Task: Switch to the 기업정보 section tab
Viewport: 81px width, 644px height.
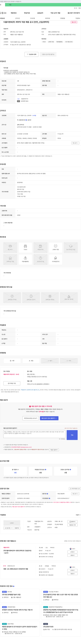Action: coord(78,18)
